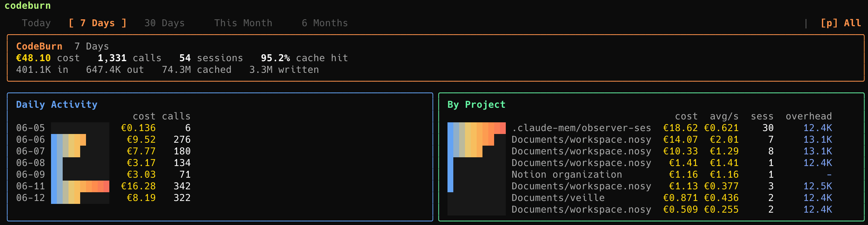Click the CodeBurn summary heading
Screen dimensions: 868x225
39,46
